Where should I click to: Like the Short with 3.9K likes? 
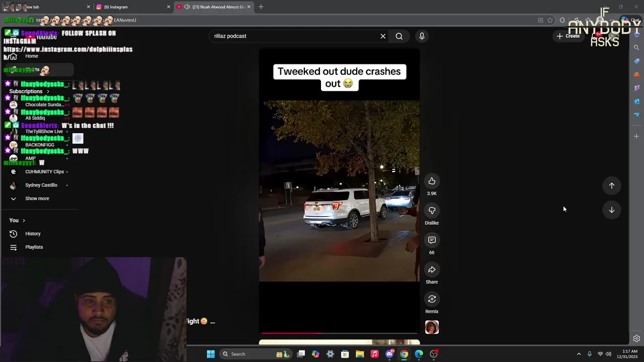point(432,181)
